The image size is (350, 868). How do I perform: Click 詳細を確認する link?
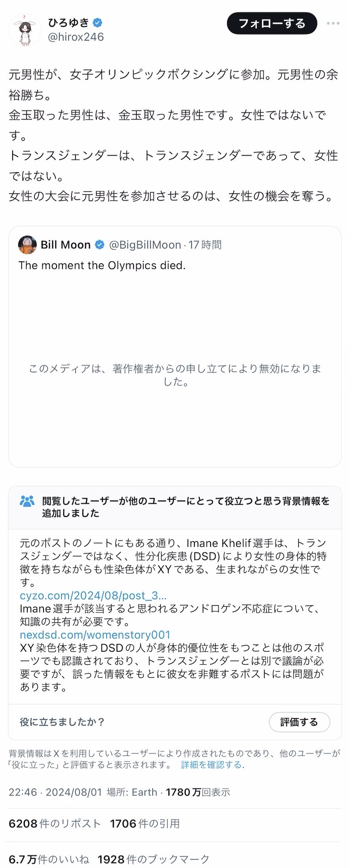point(211,765)
